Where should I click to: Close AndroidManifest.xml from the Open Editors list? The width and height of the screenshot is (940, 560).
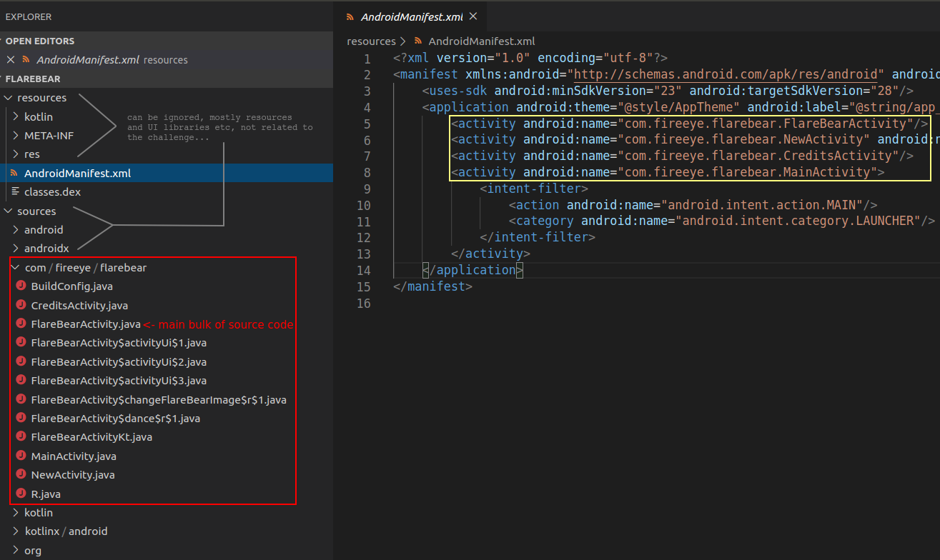click(10, 60)
